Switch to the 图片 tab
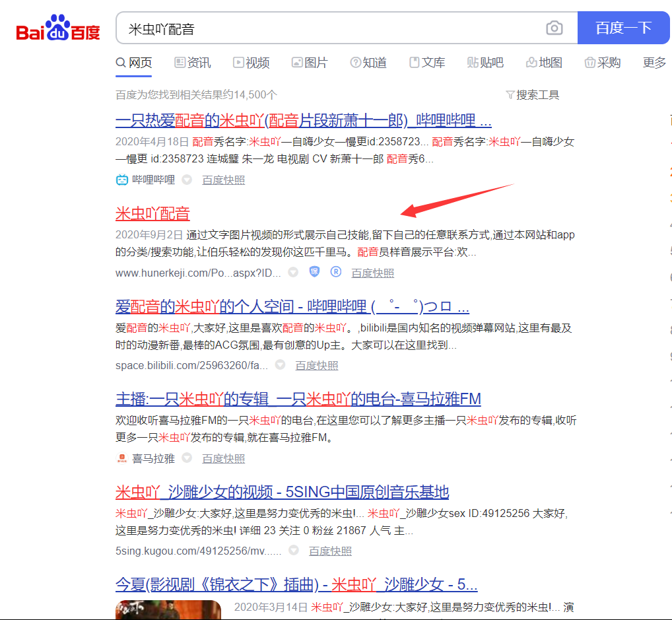 (x=310, y=63)
